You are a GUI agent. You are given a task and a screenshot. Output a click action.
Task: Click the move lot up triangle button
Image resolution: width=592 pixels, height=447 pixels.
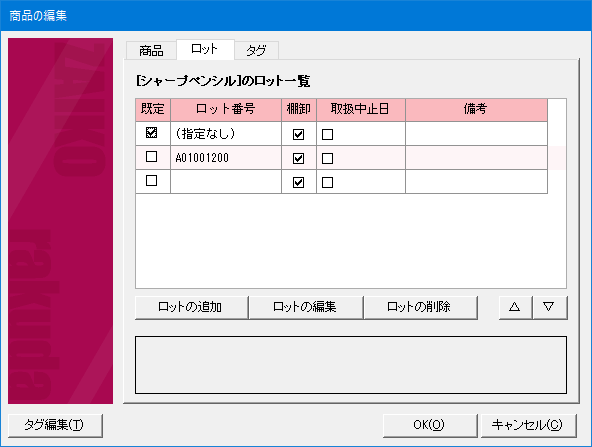pos(515,307)
